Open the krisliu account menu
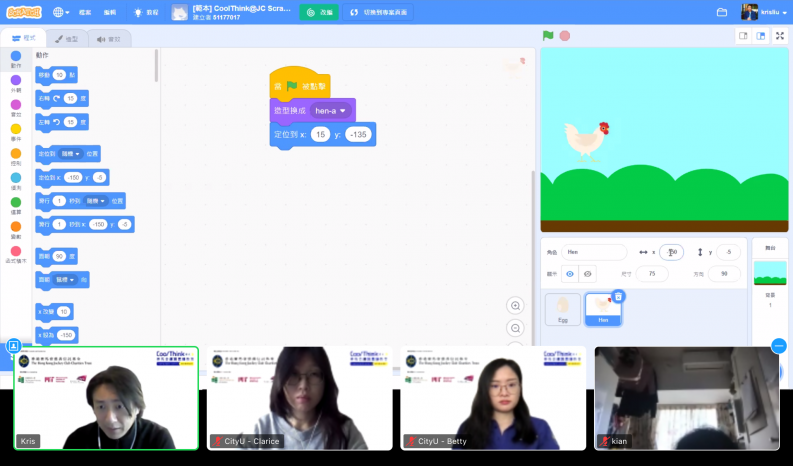Screen dimensions: 793x466 [765, 12]
